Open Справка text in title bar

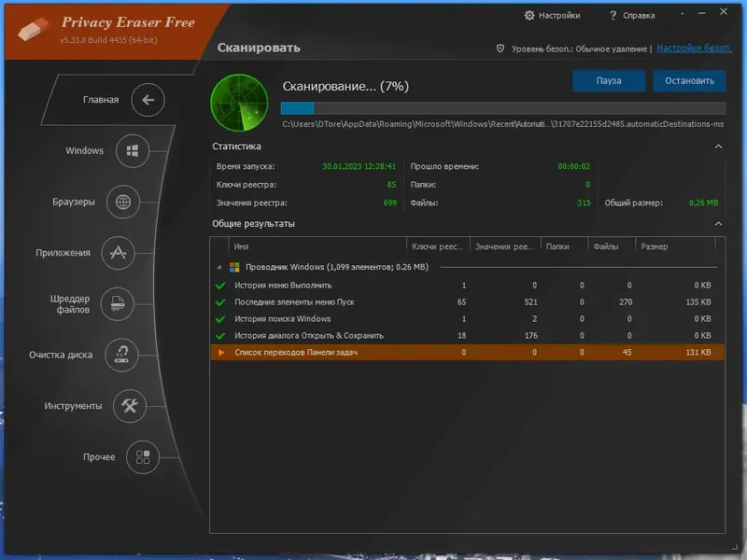coord(639,15)
